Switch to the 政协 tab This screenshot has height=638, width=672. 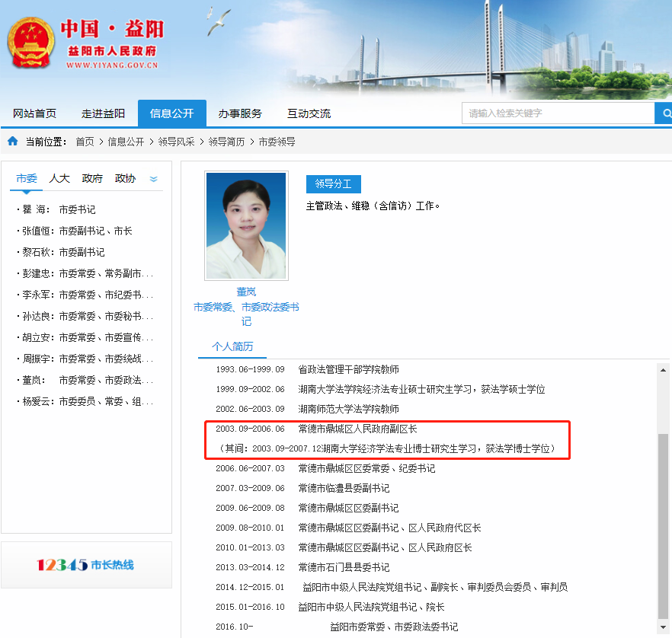click(125, 178)
